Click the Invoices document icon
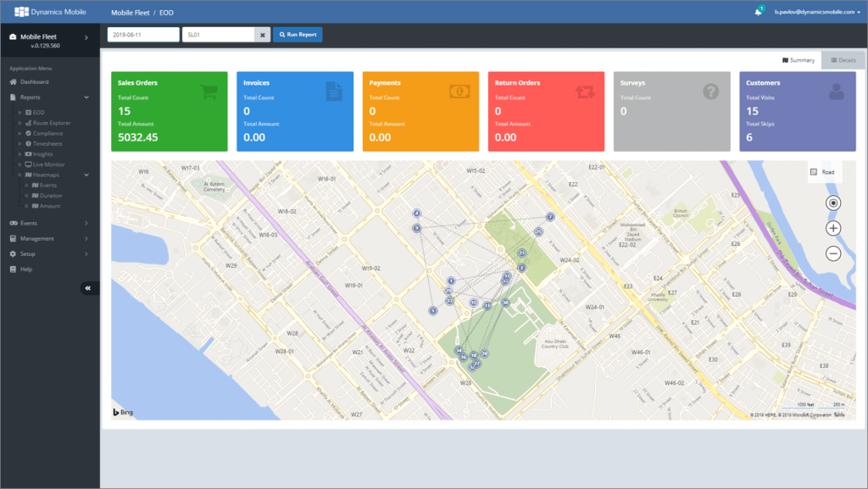 point(334,92)
